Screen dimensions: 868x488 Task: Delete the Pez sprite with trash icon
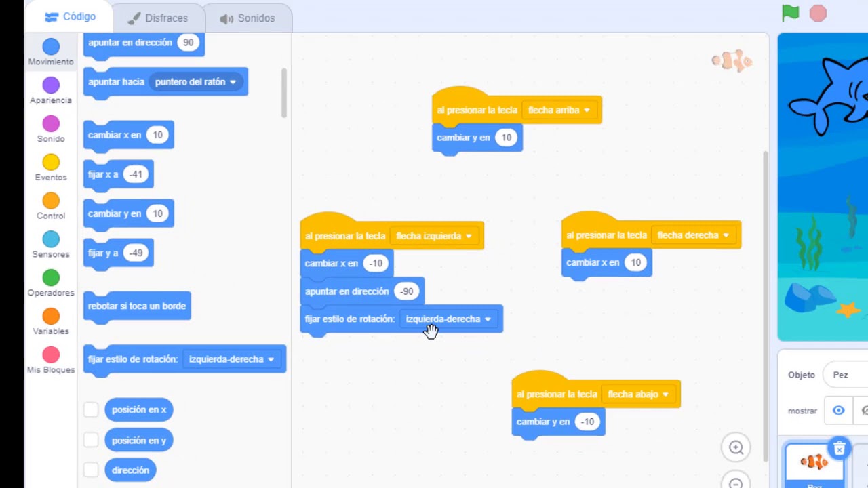pos(839,448)
